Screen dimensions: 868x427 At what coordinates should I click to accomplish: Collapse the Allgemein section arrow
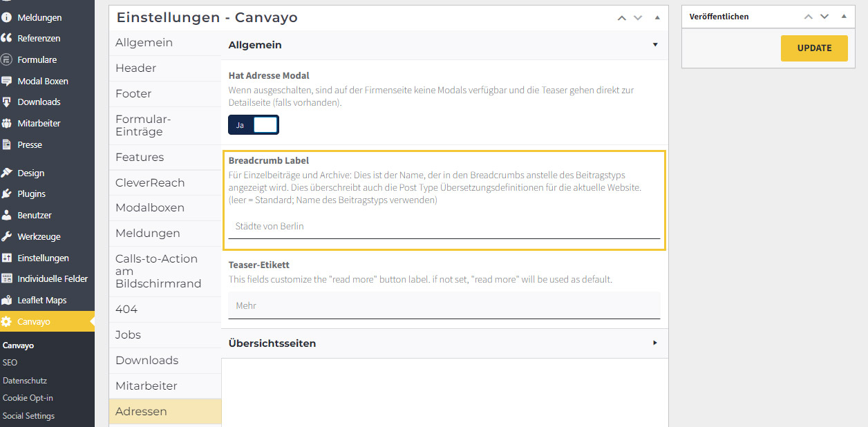pyautogui.click(x=654, y=45)
